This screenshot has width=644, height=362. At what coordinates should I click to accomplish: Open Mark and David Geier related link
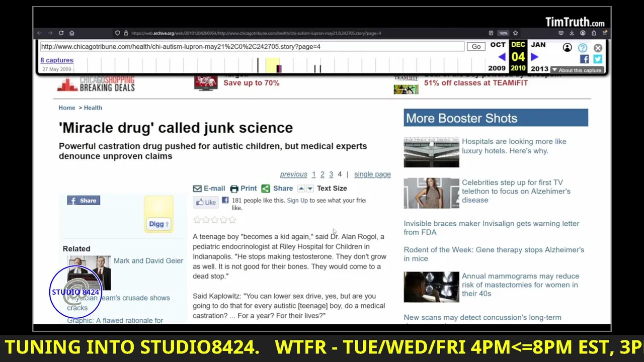pos(148,260)
